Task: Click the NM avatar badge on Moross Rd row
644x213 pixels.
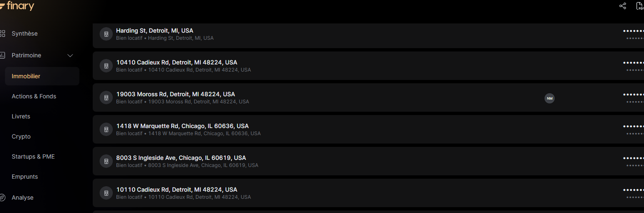Action: 550,98
